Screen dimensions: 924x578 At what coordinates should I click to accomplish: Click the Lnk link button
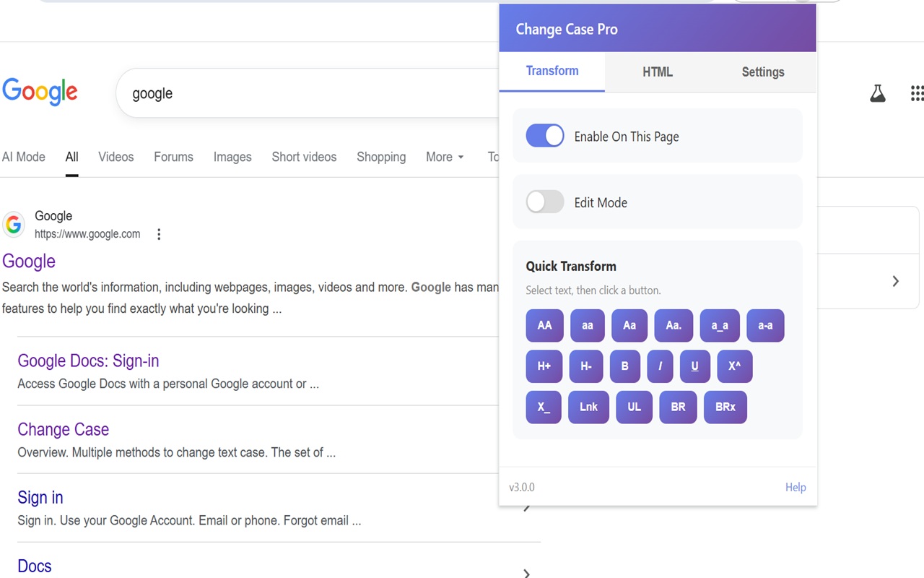pos(589,407)
